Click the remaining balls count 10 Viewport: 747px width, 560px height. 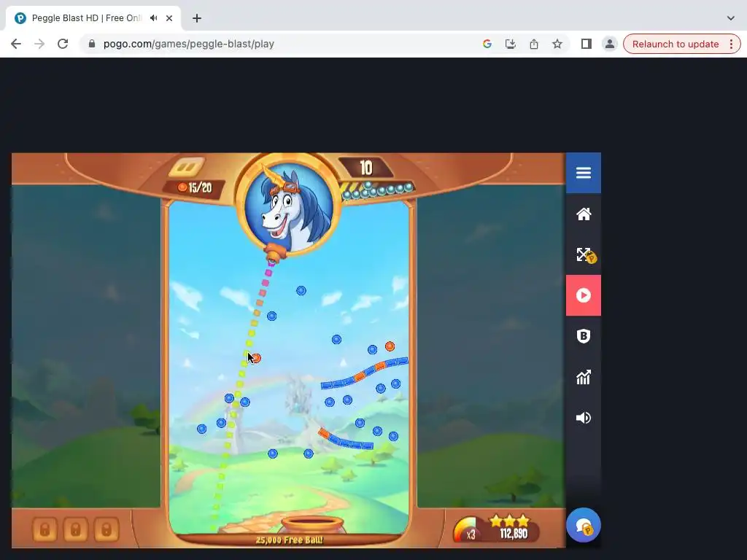tap(366, 168)
